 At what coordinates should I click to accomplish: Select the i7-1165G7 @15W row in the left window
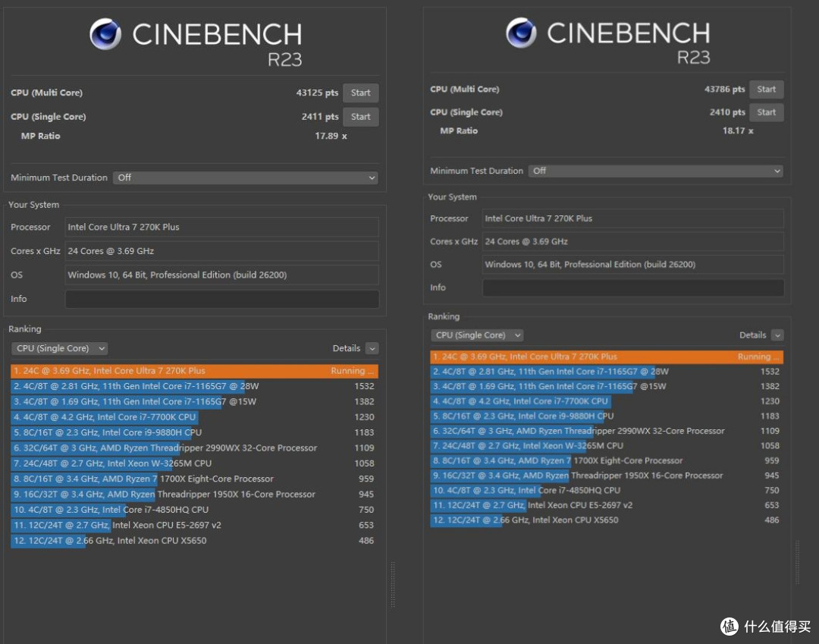[x=194, y=402]
